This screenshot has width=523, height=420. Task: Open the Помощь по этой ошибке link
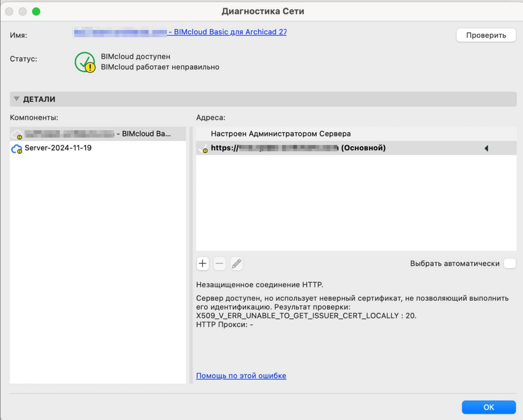241,376
